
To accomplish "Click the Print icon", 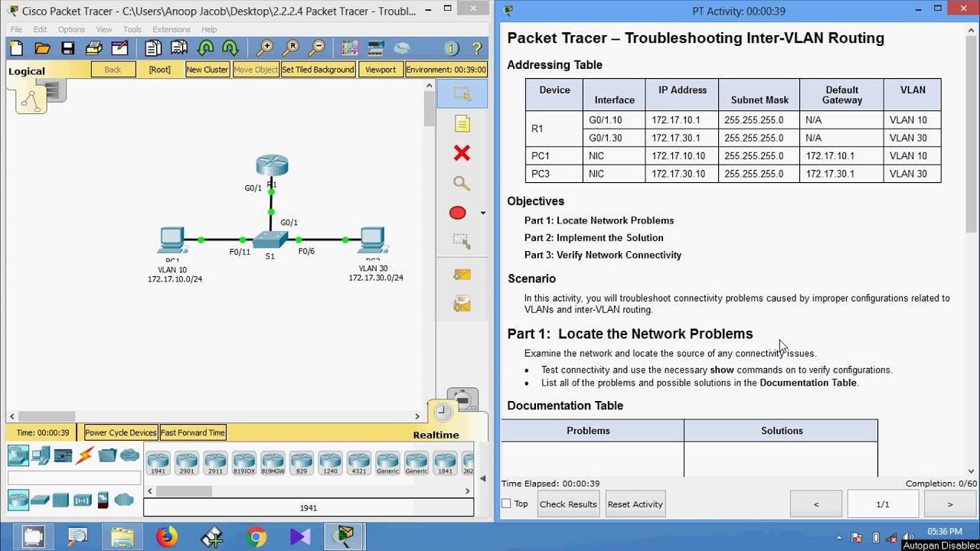I will pos(93,48).
